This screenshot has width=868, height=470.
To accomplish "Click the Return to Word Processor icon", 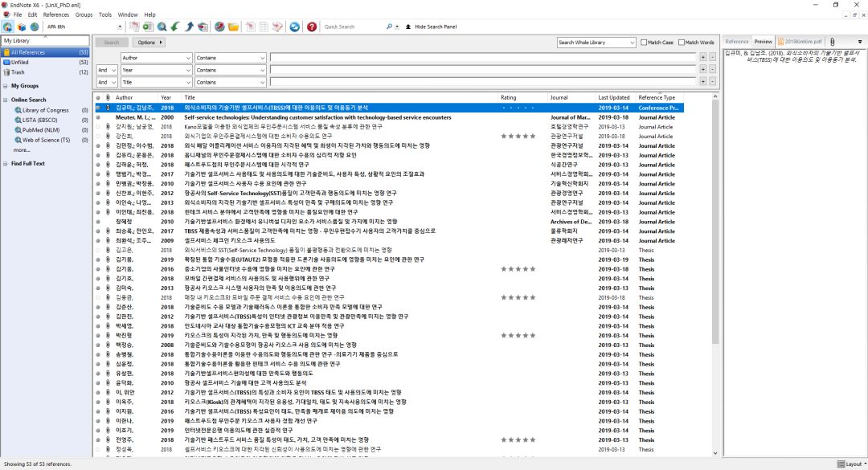I will (x=278, y=27).
